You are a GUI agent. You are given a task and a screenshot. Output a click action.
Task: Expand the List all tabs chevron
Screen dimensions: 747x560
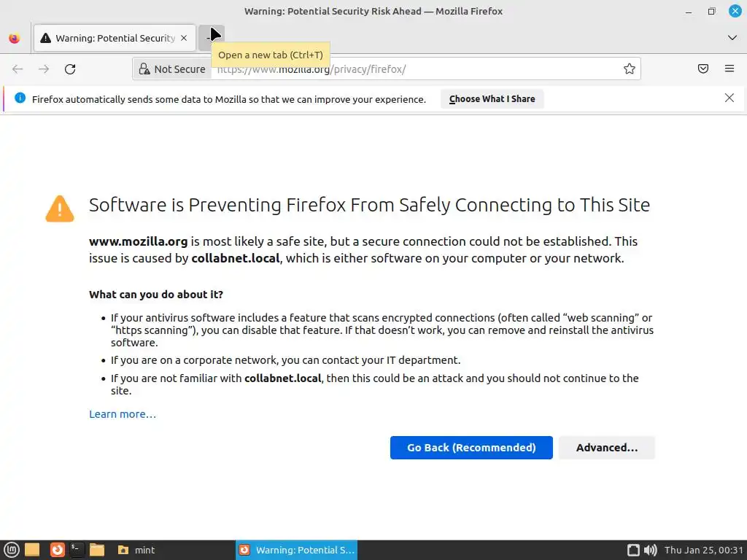coord(732,38)
